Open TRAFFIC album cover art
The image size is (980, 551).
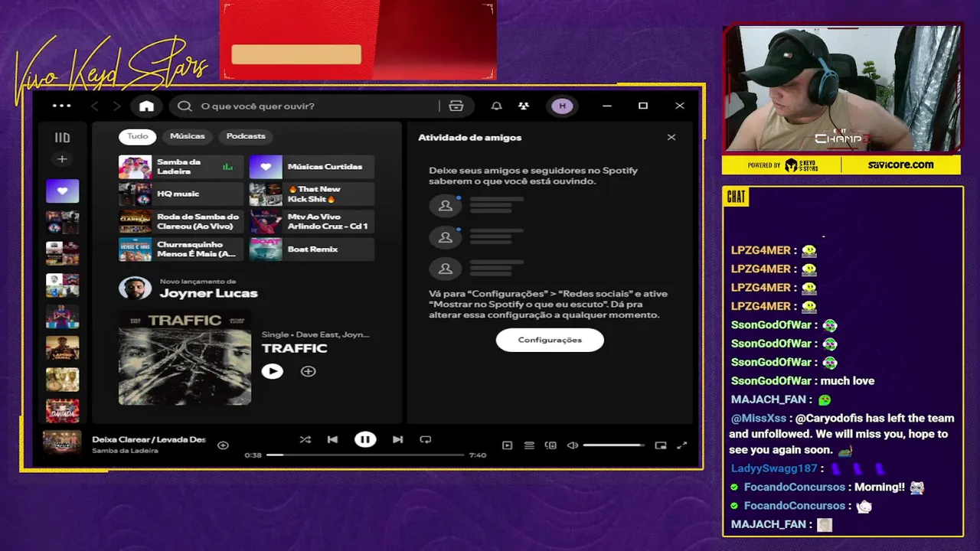click(x=185, y=357)
